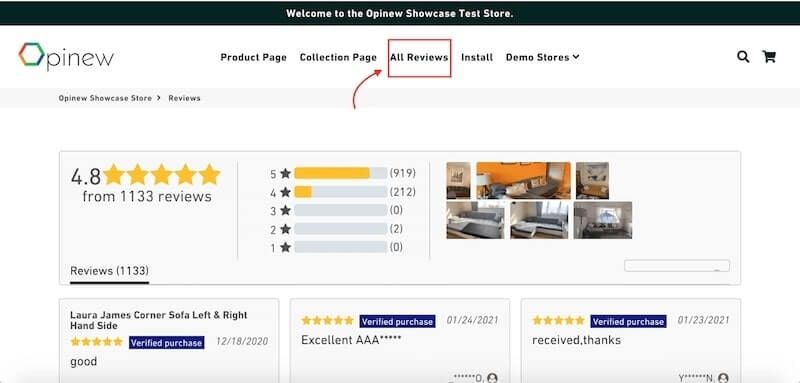Click the 01/23/2021 review date
Image resolution: width=800 pixels, height=383 pixels.
(x=704, y=320)
